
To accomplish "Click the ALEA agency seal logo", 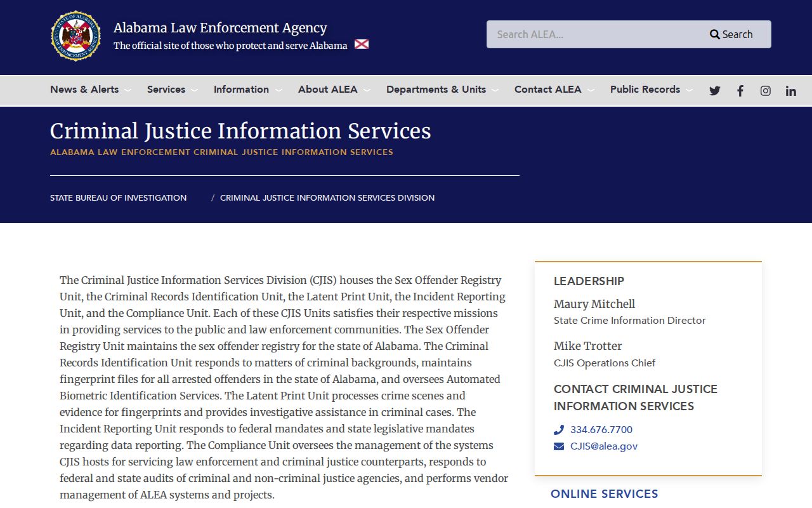I will (76, 36).
